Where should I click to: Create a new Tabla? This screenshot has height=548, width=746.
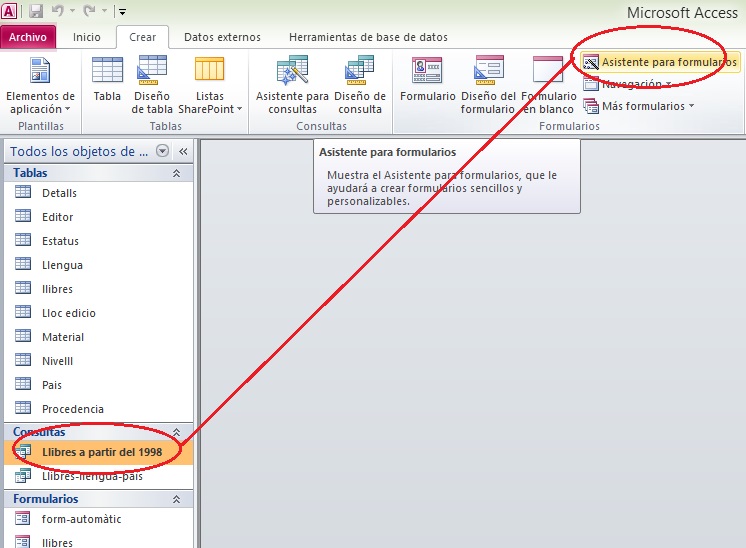click(107, 79)
